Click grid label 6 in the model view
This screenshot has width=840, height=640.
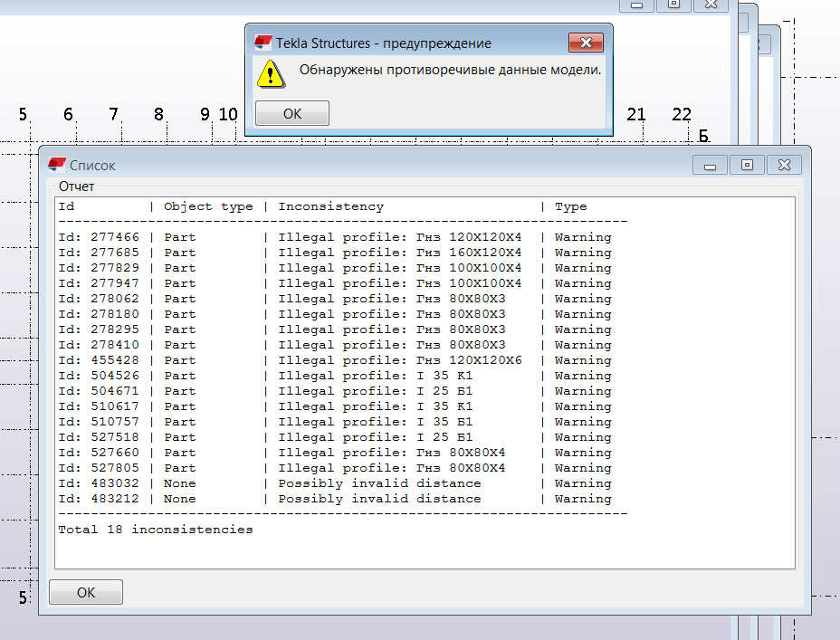pyautogui.click(x=68, y=114)
